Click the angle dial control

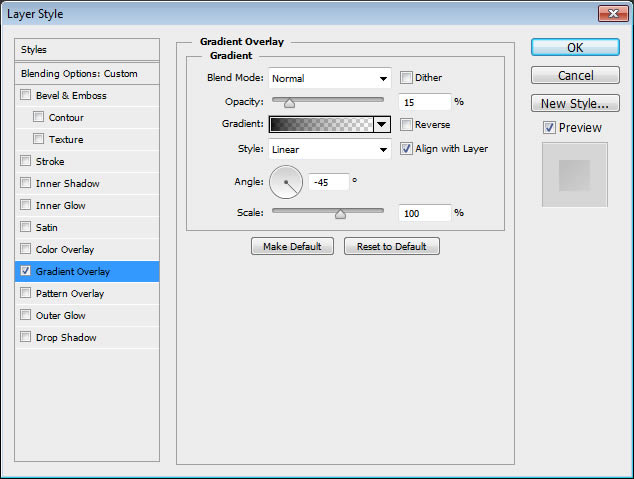[286, 181]
